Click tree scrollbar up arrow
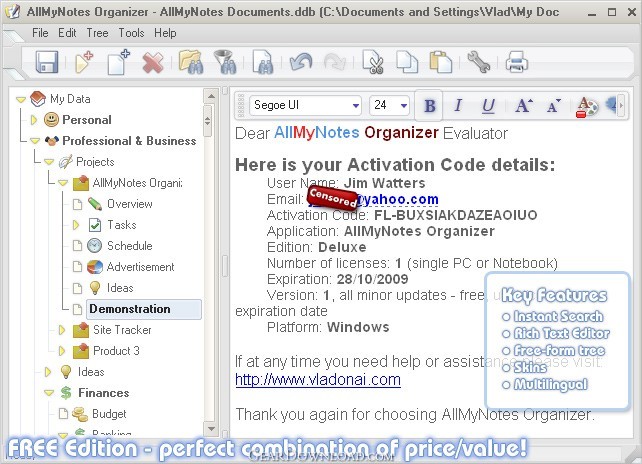642x464 pixels. click(211, 96)
